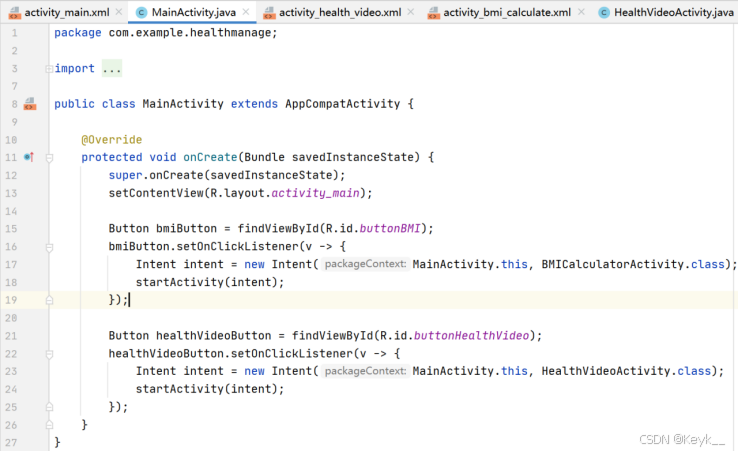Click the override gutter marker on line 11
The width and height of the screenshot is (738, 452).
(x=29, y=157)
